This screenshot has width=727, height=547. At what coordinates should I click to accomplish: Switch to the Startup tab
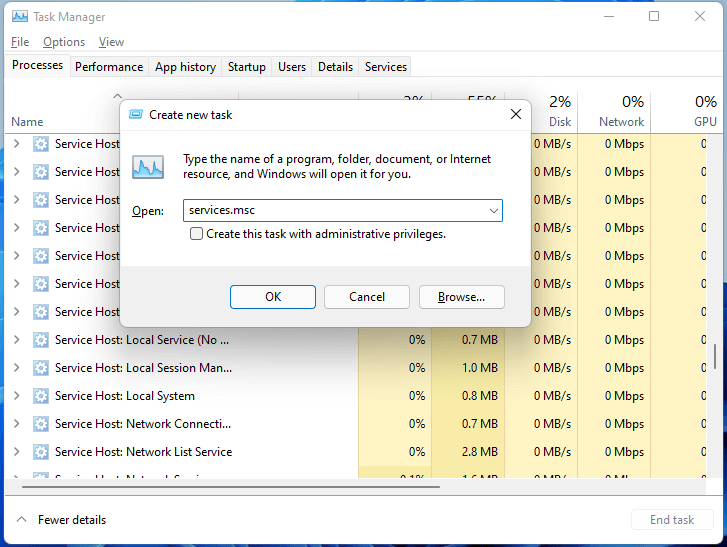point(247,67)
